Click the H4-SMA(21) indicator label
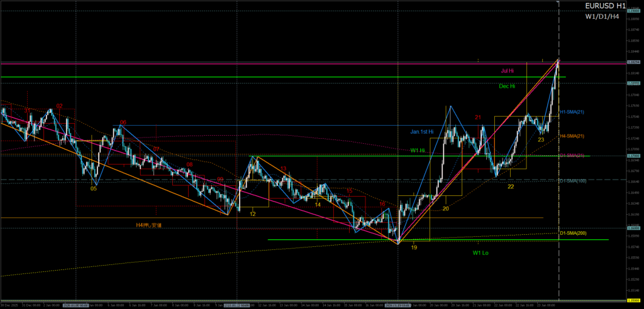This screenshot has height=309, width=644. 573,136
